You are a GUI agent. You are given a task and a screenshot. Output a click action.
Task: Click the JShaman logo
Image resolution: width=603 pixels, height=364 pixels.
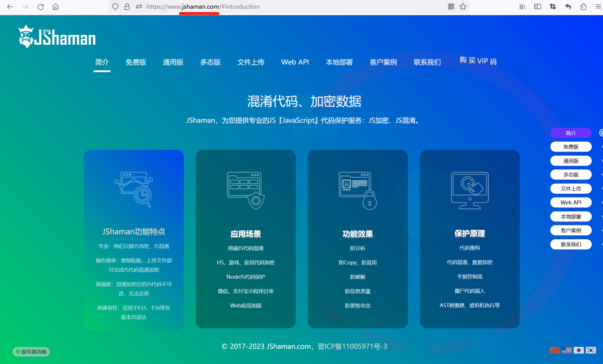point(57,37)
